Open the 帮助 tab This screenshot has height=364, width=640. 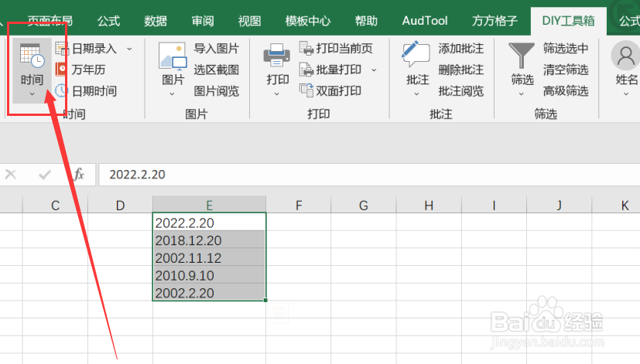point(366,21)
